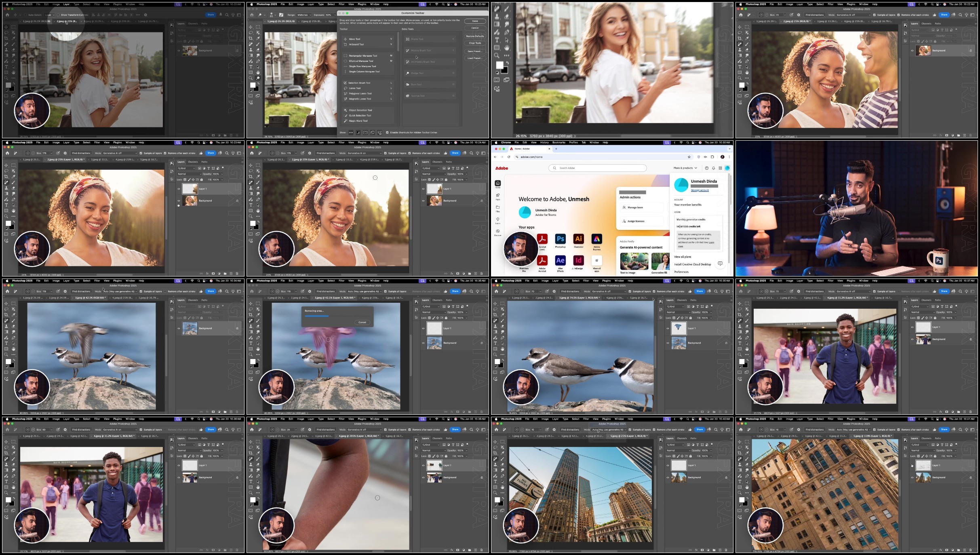Open Discover in the Adobe page left sidebar

(498, 233)
